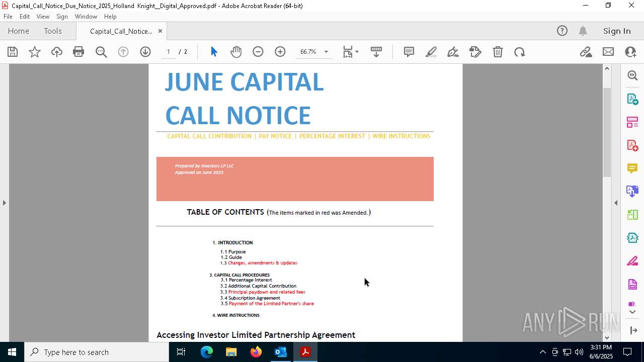The width and height of the screenshot is (644, 362).
Task: Open the File menu
Action: [8, 17]
